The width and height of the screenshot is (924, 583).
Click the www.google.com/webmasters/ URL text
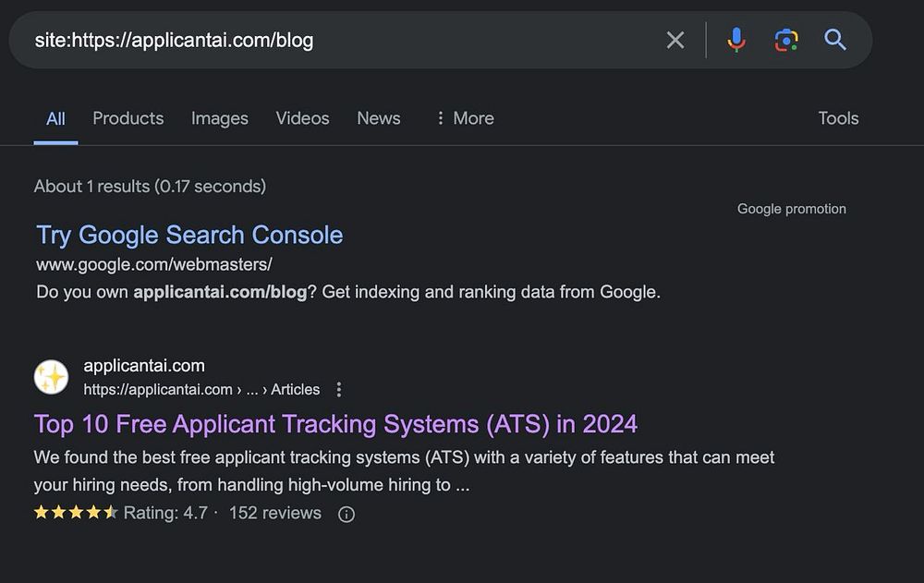pyautogui.click(x=153, y=264)
